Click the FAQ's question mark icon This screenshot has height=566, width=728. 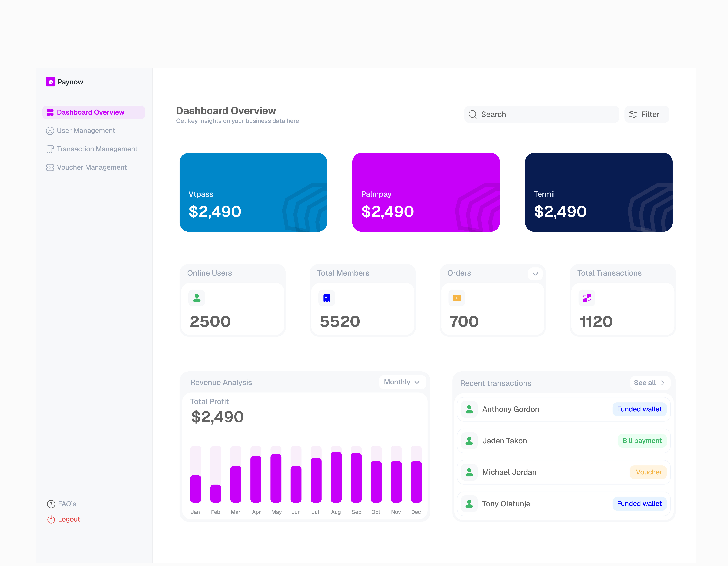(x=51, y=504)
